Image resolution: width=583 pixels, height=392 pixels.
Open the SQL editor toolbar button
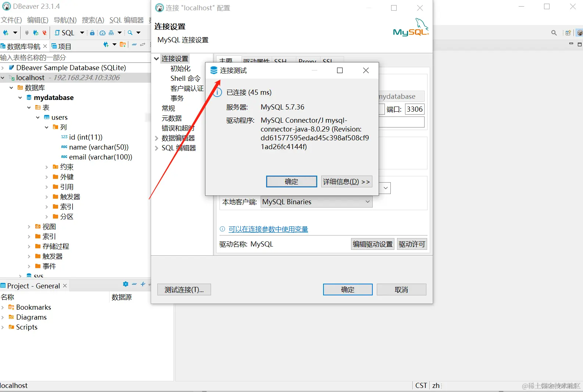pyautogui.click(x=65, y=33)
